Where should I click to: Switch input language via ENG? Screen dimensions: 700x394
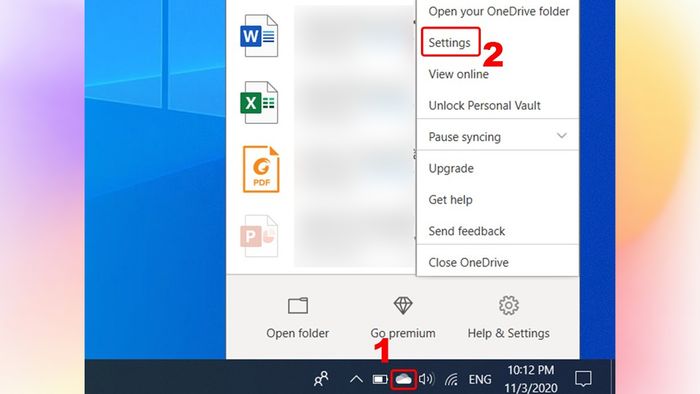pos(480,379)
